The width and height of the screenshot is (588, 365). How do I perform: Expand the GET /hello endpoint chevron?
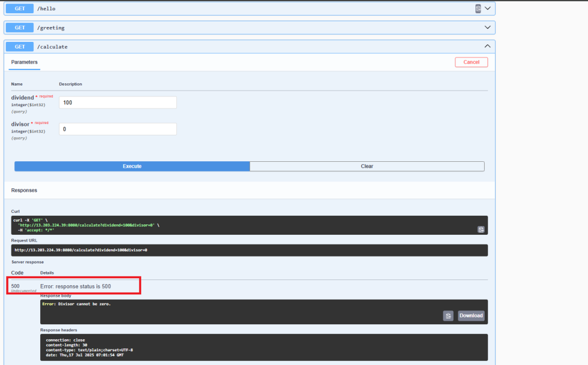point(488,8)
